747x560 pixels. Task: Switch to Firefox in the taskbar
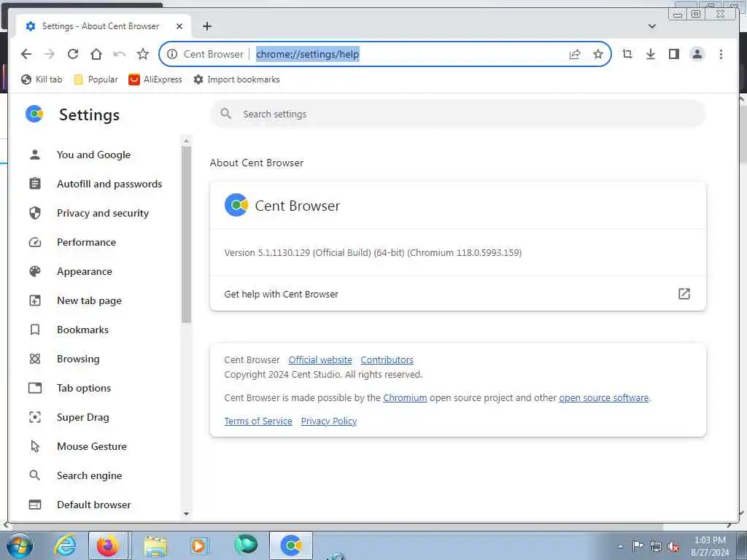108,545
